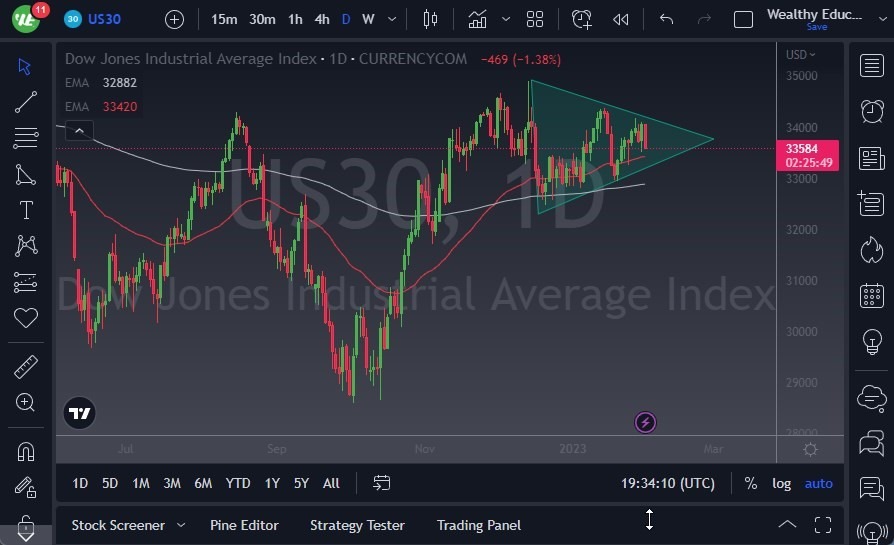
Task: Show All date range
Action: point(331,483)
